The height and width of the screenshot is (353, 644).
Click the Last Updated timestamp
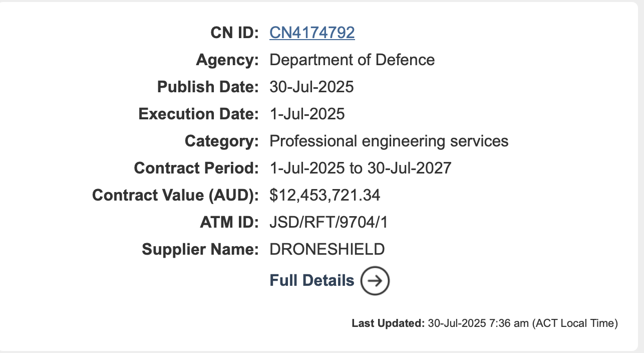[523, 323]
